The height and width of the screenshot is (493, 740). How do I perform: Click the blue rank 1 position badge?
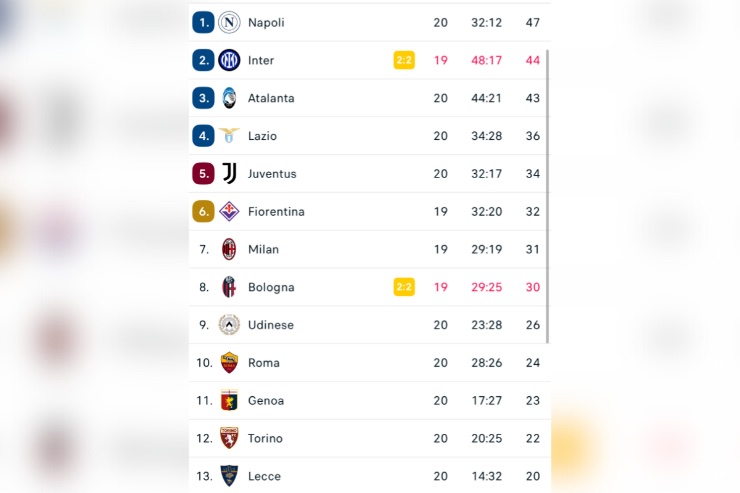pyautogui.click(x=204, y=22)
